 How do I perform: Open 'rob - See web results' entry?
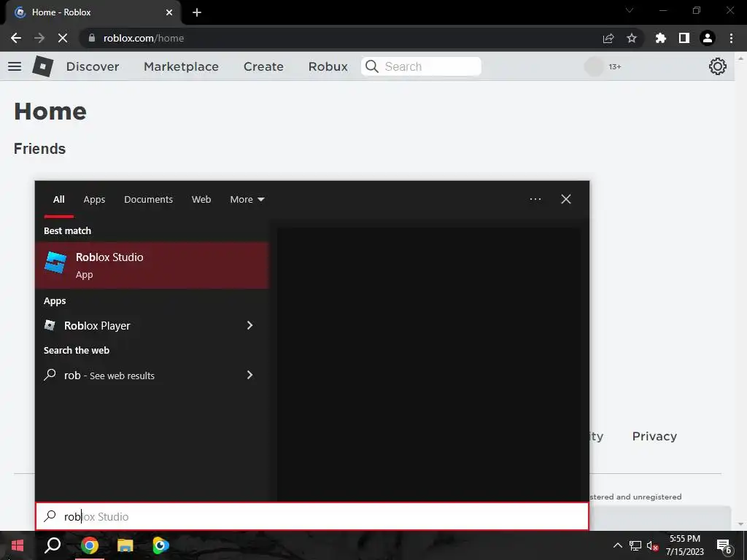click(152, 376)
